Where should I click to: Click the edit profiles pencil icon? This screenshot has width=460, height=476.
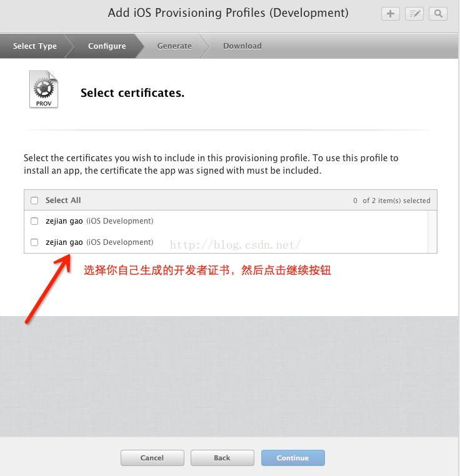(x=414, y=13)
